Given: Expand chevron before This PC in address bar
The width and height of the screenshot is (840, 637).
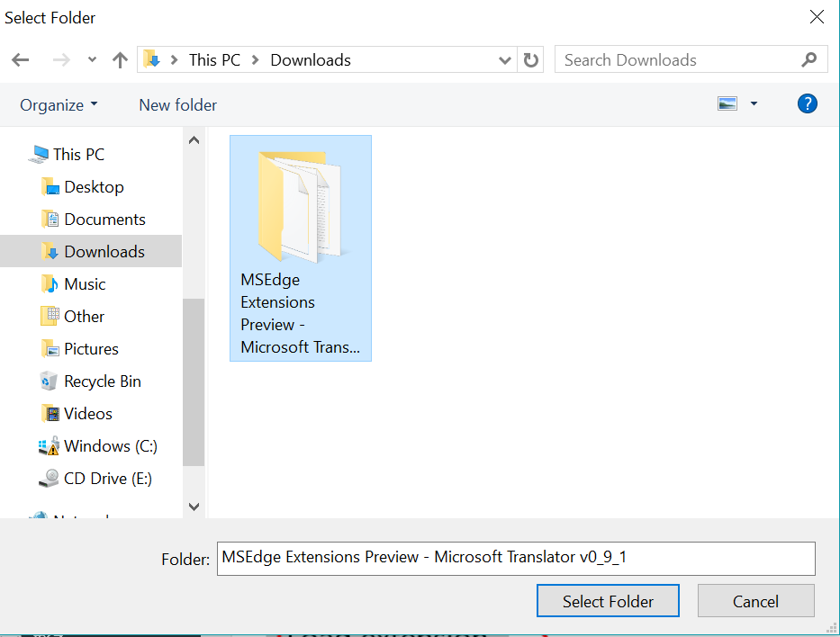Looking at the screenshot, I should 174,60.
